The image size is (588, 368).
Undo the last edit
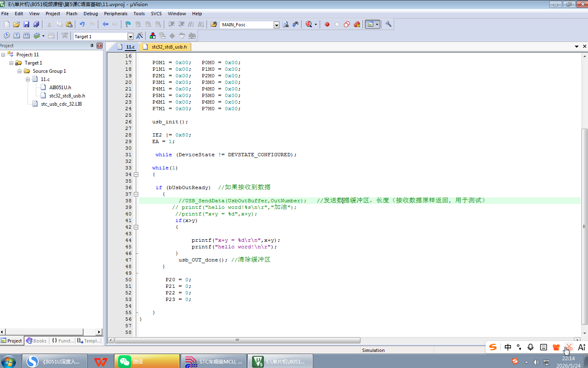82,24
